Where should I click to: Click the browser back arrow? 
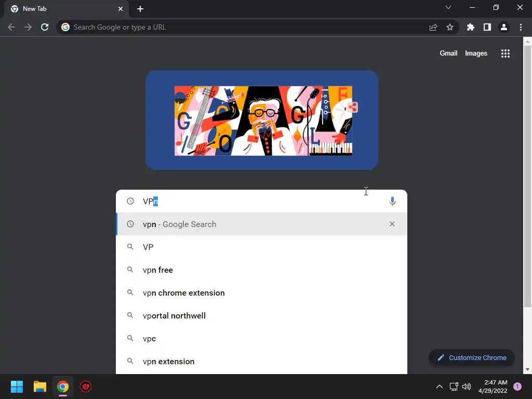11,27
